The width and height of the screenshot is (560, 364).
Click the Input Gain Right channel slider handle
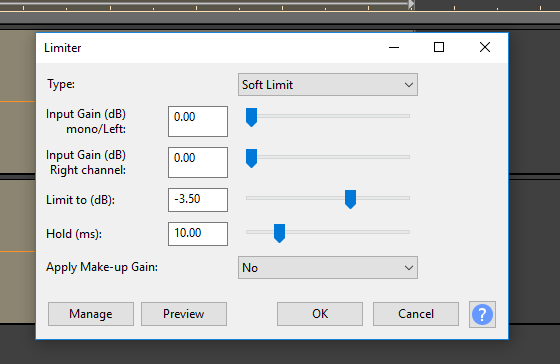(251, 158)
